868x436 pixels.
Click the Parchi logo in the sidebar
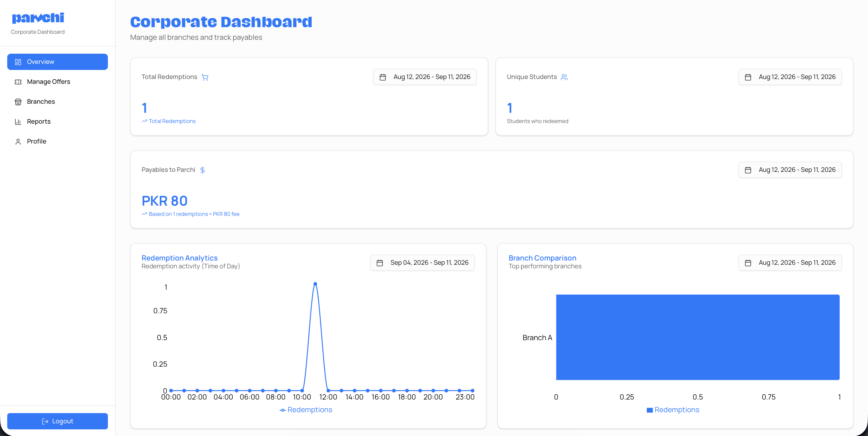pyautogui.click(x=38, y=18)
